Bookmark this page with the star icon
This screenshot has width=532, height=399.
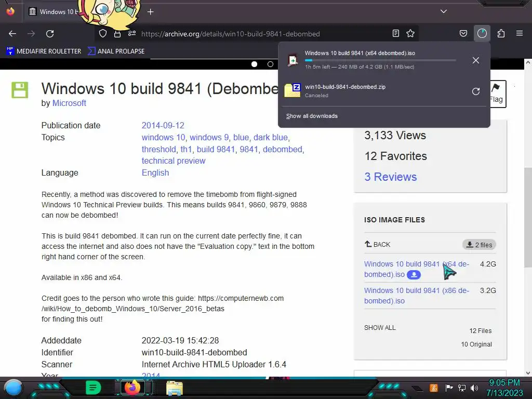coord(410,33)
